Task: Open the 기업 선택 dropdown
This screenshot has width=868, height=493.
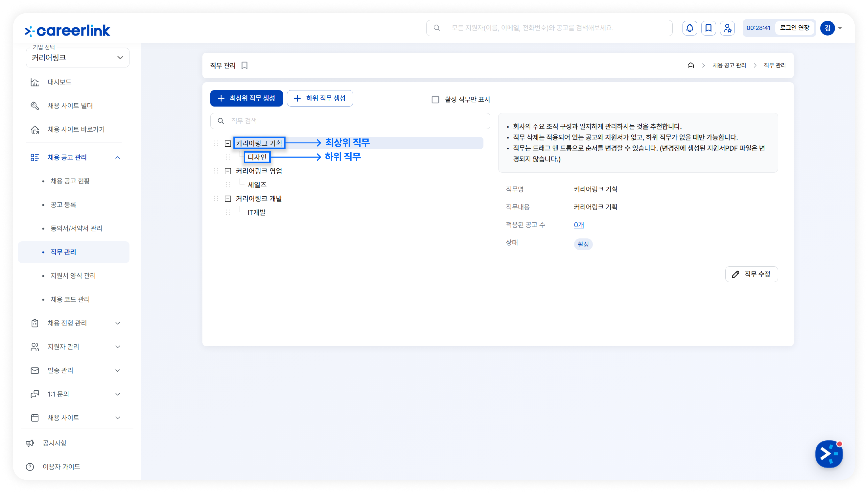Action: click(78, 58)
